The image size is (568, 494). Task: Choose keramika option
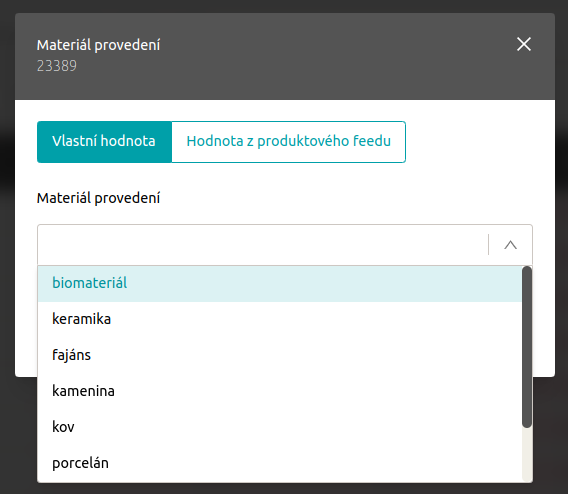click(279, 319)
